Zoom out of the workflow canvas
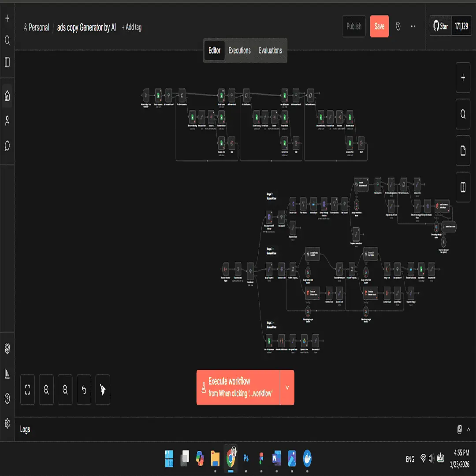The width and height of the screenshot is (476, 476). pos(65,390)
